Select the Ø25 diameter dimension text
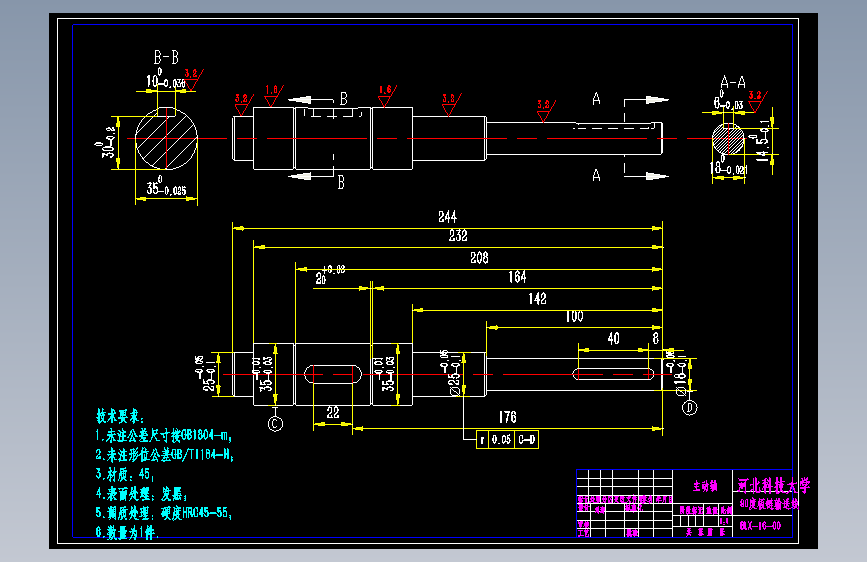 [451, 373]
